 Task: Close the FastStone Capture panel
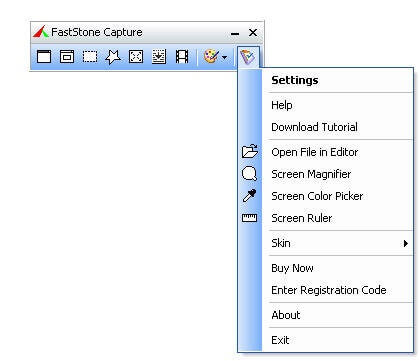tap(253, 33)
